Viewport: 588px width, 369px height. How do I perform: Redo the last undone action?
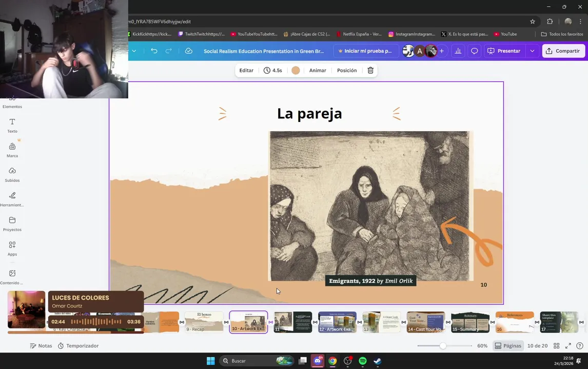pyautogui.click(x=168, y=51)
